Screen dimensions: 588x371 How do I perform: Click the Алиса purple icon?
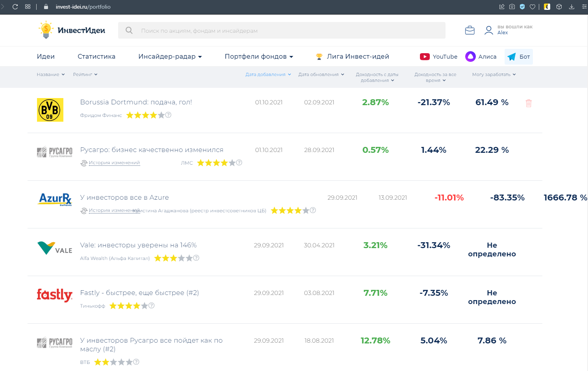coord(470,57)
